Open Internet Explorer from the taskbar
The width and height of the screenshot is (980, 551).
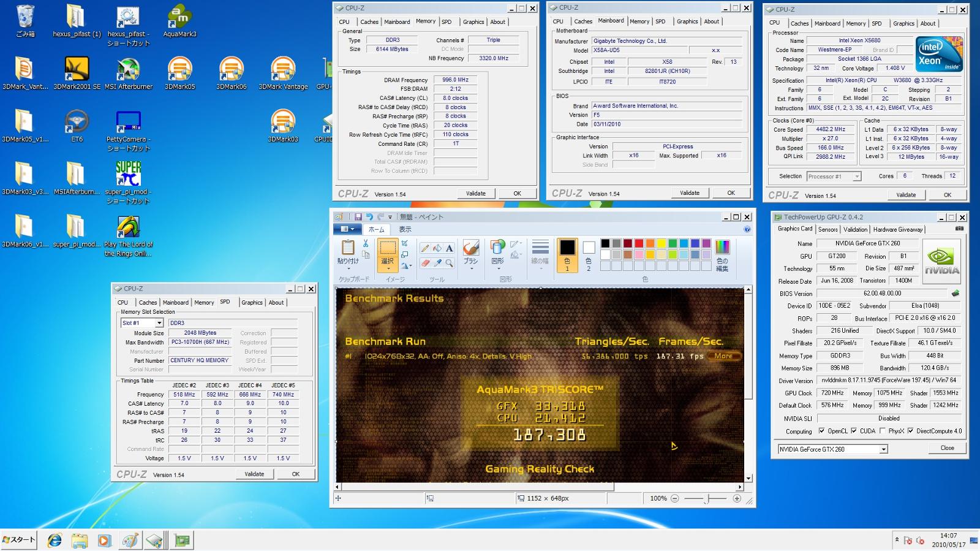[x=55, y=540]
